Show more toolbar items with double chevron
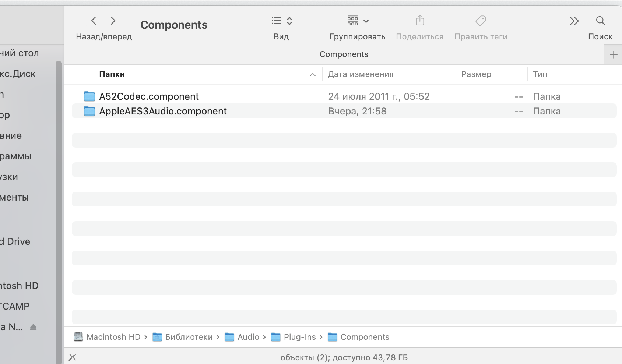The height and width of the screenshot is (364, 622). click(x=574, y=21)
